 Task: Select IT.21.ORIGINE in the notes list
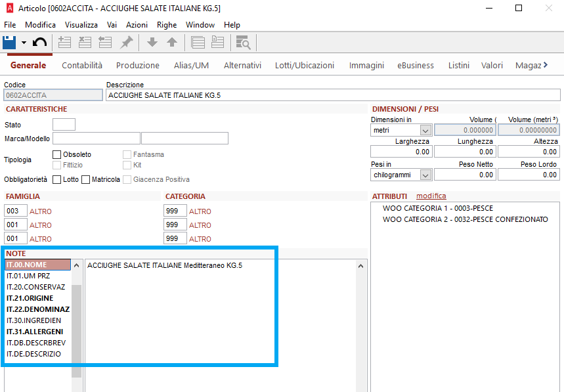point(30,298)
